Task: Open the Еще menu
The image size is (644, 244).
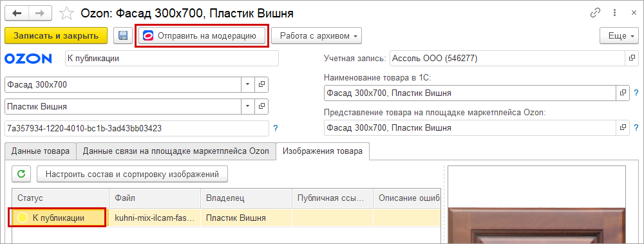Action: point(619,36)
